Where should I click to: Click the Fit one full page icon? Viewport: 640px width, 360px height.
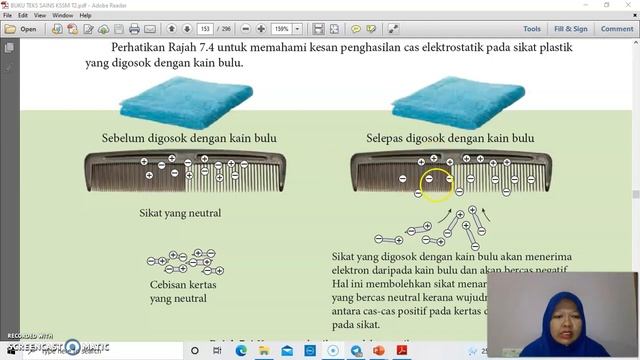click(x=334, y=29)
